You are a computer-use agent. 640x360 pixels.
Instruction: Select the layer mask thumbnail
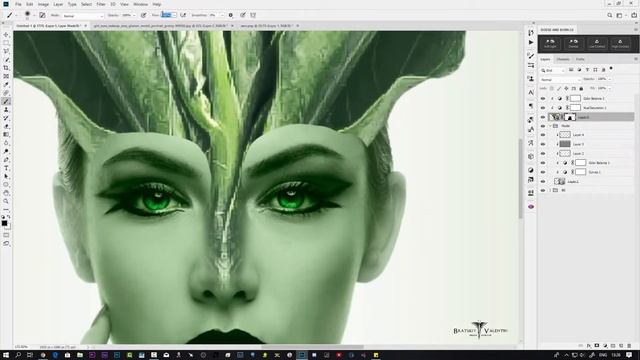tap(570, 117)
